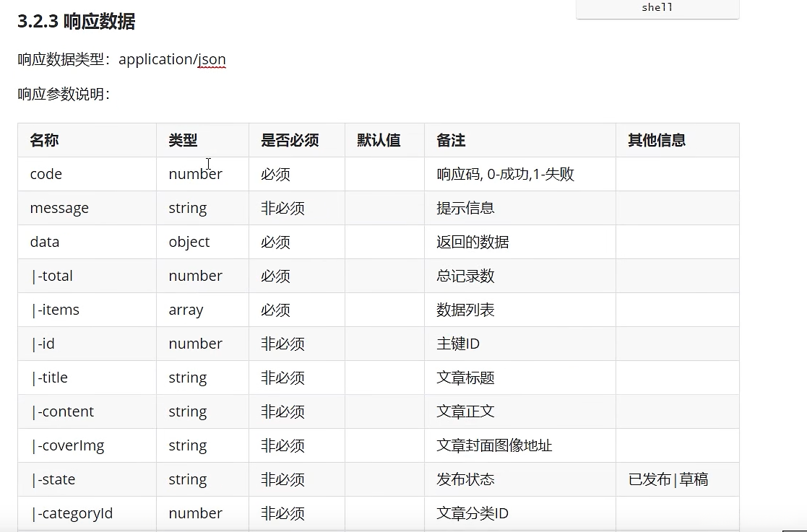Click the 提示信息 remark cell
807x532 pixels.
click(520, 208)
